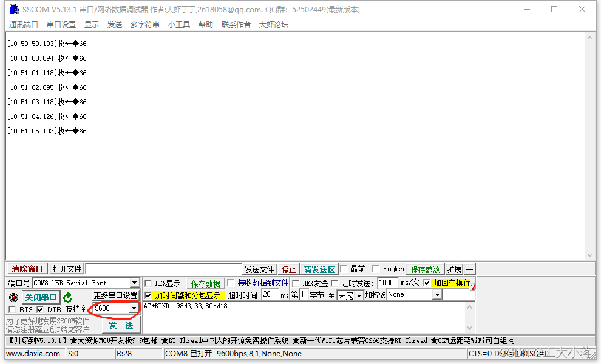Open the 联系作者 menu
Image resolution: width=601 pixels, height=364 pixels.
click(236, 24)
